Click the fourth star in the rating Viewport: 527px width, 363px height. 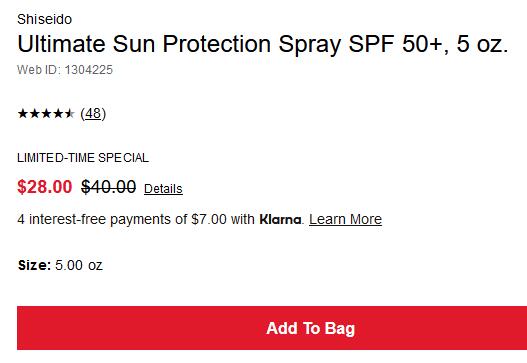[58, 114]
